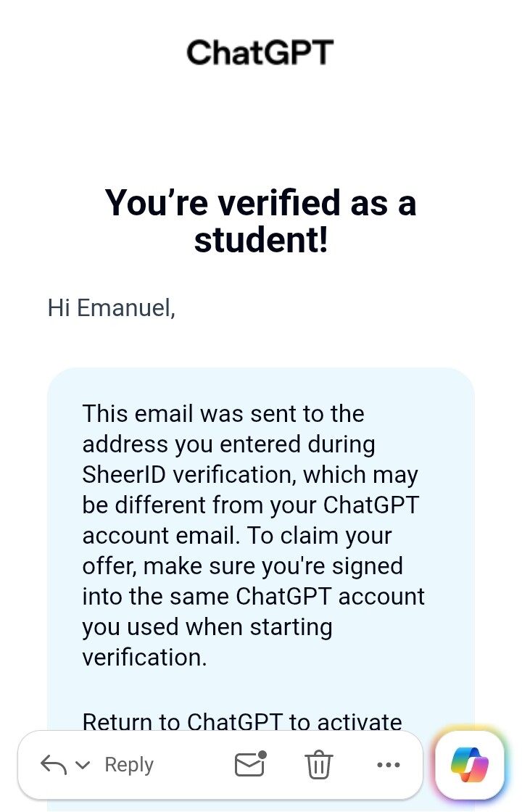This screenshot has height=812, width=522.
Task: Select the "You're verified as a student!" heading
Action: click(261, 221)
